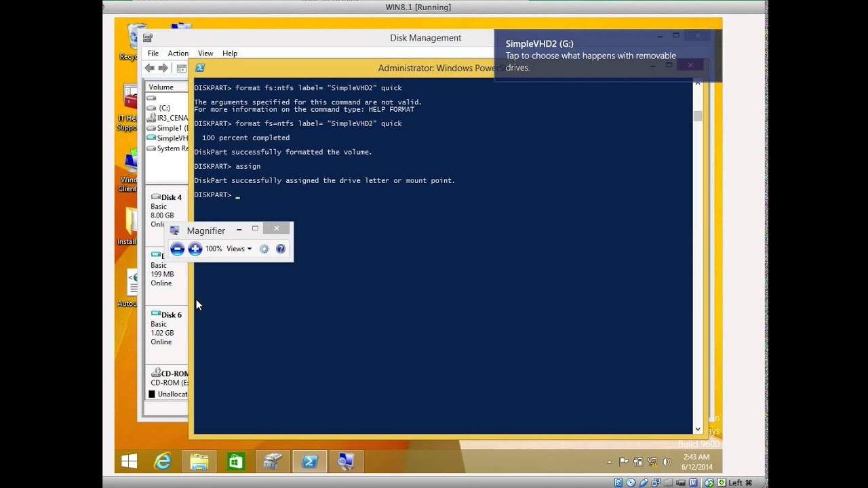Viewport: 868px width, 488px height.
Task: Click the Forward arrow in Disk Management toolbar
Action: coord(163,68)
